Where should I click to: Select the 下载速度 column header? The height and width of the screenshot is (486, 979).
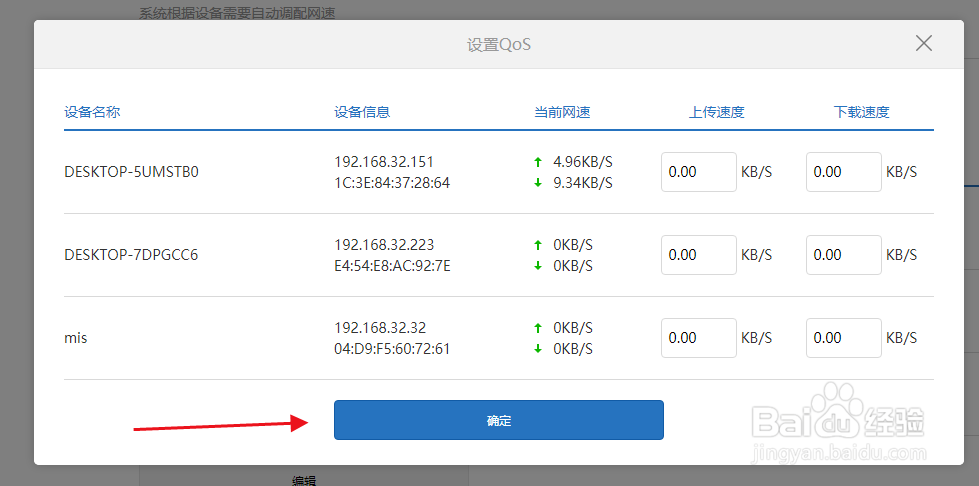(862, 112)
